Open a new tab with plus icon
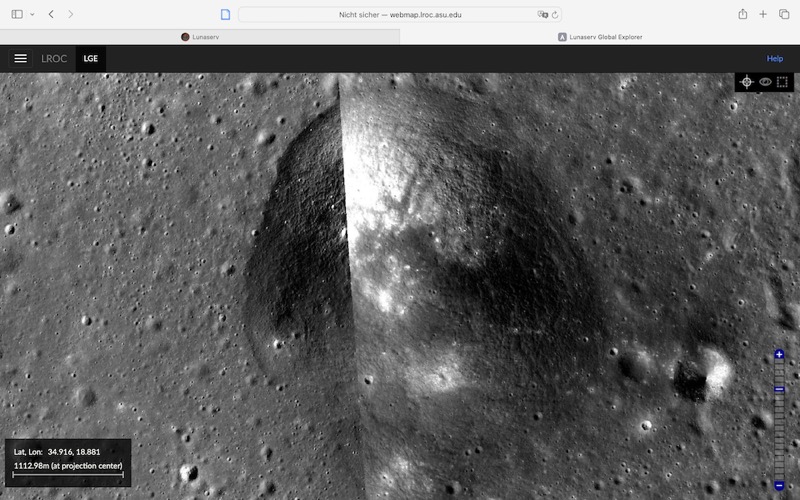Image resolution: width=800 pixels, height=500 pixels. click(763, 14)
